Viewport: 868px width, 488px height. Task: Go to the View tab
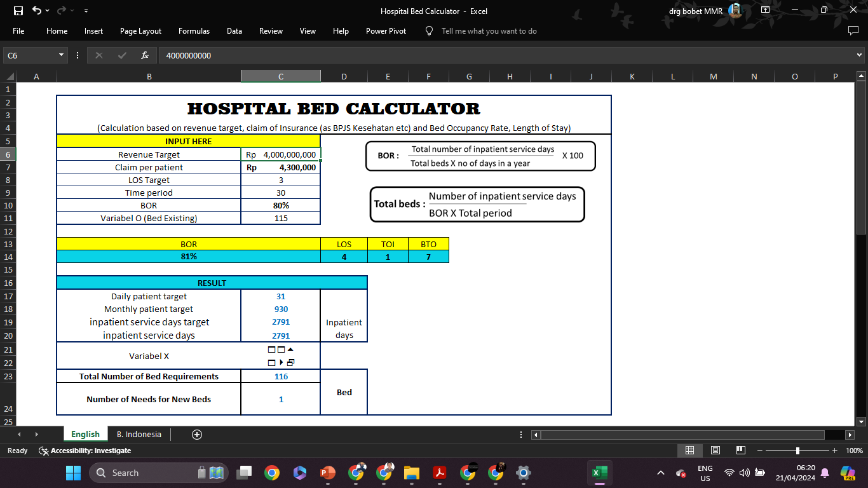(x=308, y=30)
